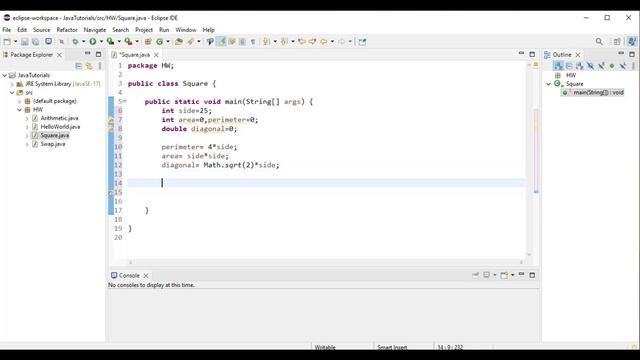Click the New file toolbar icon
Screen dimensions: 640x360
click(7, 42)
